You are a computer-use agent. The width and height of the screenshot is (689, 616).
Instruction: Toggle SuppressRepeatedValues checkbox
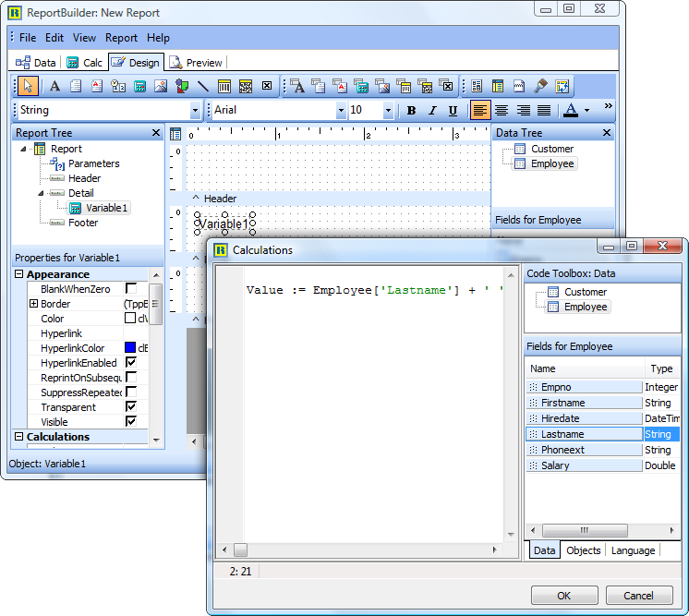click(131, 392)
